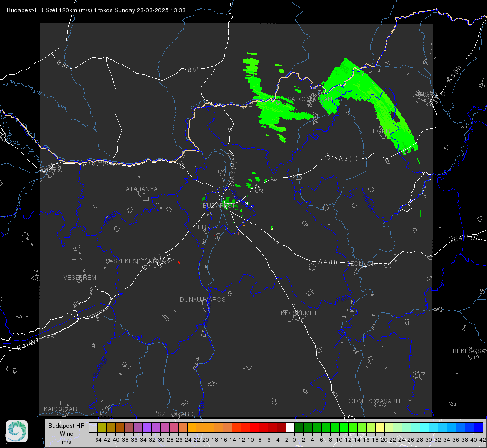
Task: Click the SALGOTARJAN city label
Action: pos(309,99)
